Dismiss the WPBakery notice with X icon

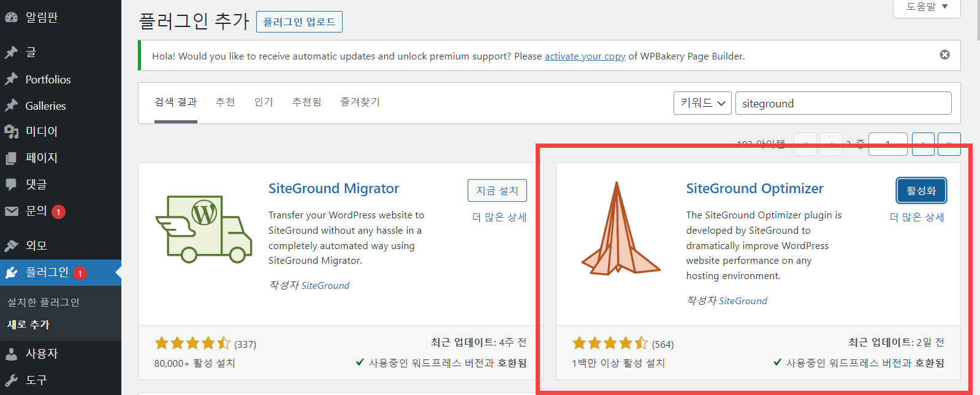[x=945, y=55]
